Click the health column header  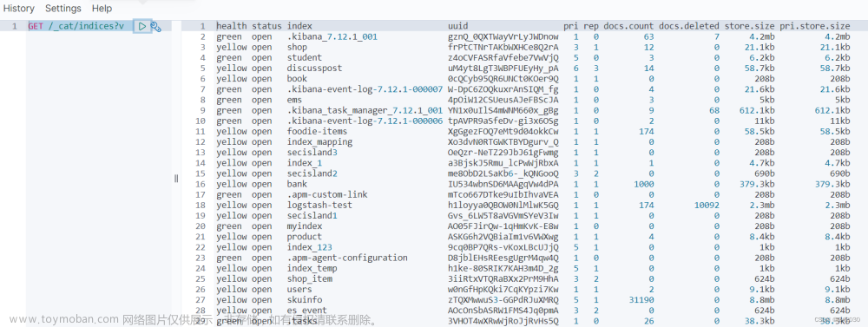[x=232, y=26]
